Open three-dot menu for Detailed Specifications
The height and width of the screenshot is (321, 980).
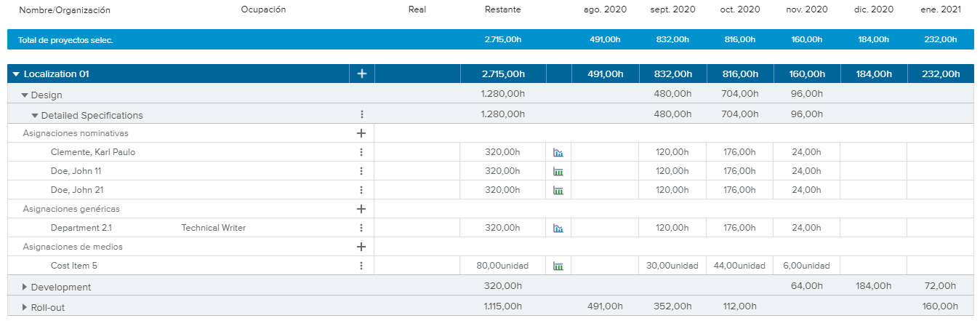361,115
